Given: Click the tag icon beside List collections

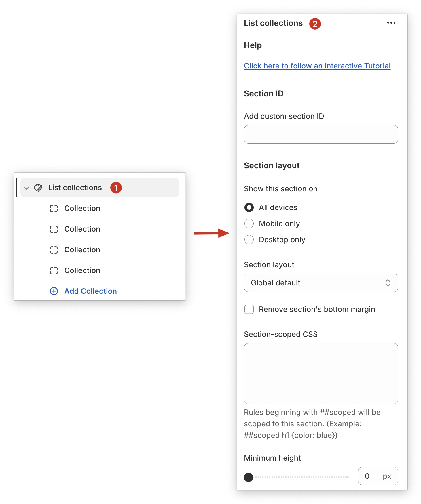Looking at the screenshot, I should click(x=38, y=188).
